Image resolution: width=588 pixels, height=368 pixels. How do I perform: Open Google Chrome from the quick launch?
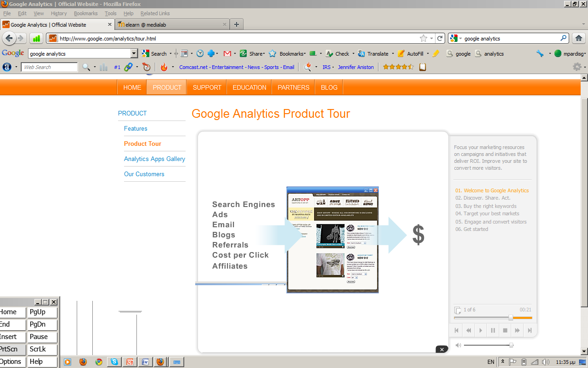[99, 362]
